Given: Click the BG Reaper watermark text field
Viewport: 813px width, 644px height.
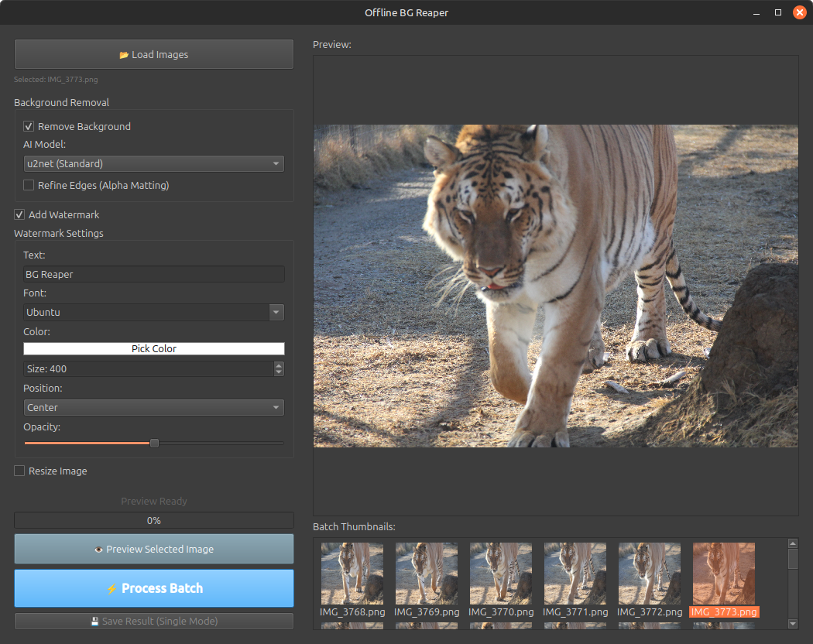Looking at the screenshot, I should [x=153, y=274].
